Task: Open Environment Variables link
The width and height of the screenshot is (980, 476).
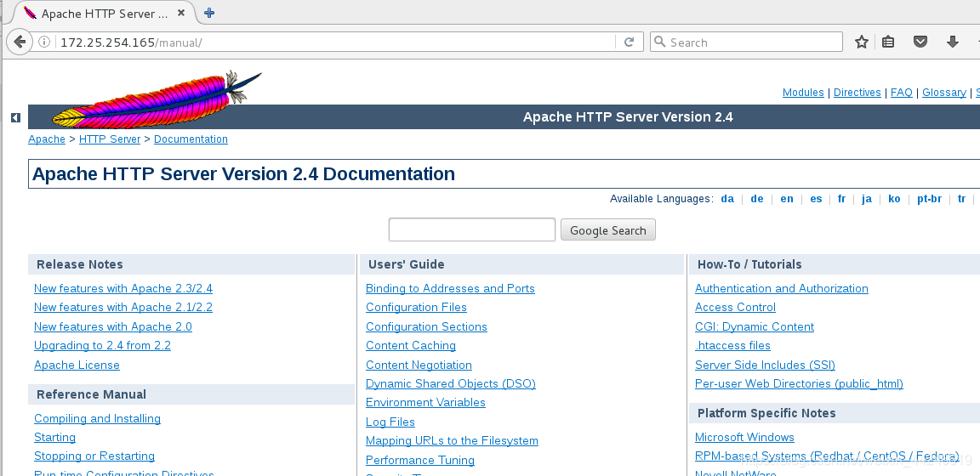Action: click(425, 402)
